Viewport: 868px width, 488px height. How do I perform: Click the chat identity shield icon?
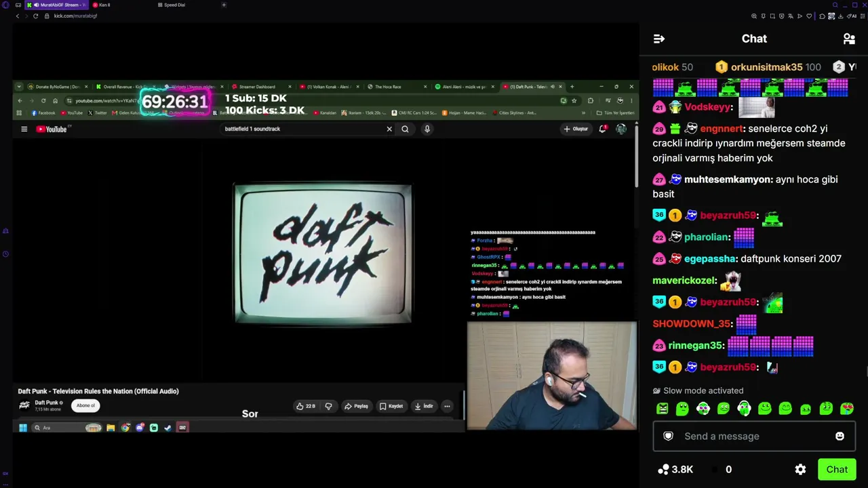click(668, 436)
